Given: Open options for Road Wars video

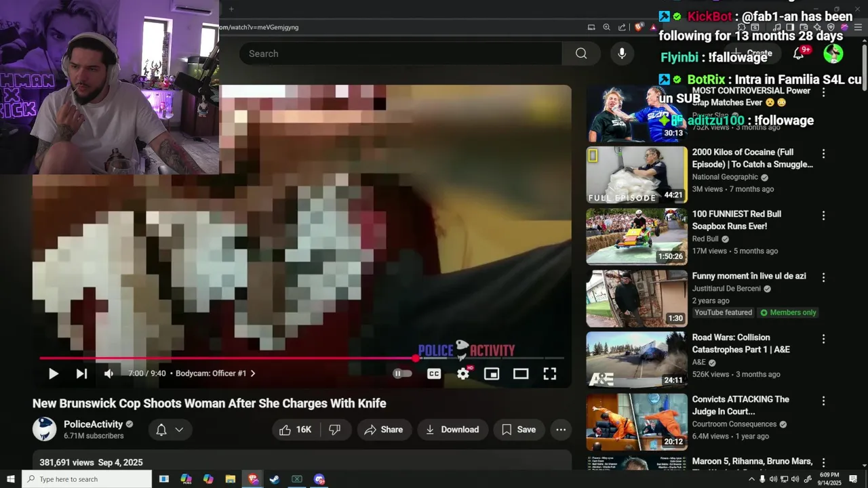Looking at the screenshot, I should (x=823, y=339).
